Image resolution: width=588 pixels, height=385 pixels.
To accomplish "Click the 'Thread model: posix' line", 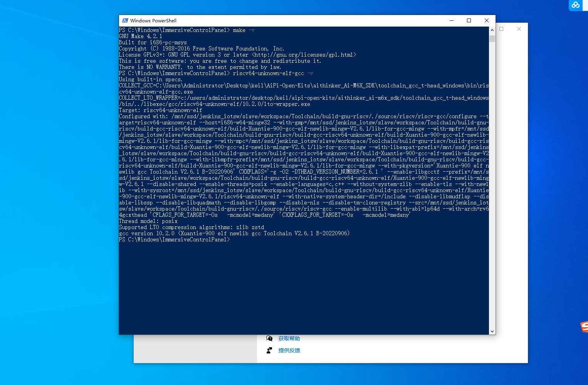I will tap(148, 221).
